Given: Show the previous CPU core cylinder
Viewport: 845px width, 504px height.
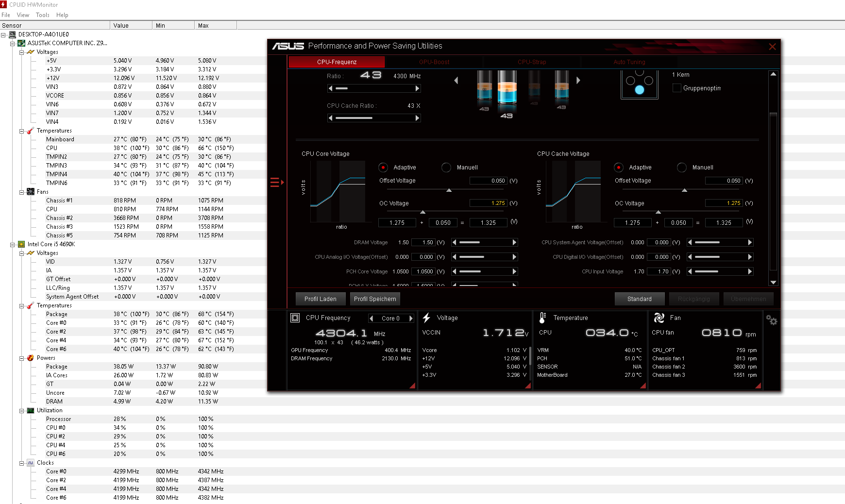Looking at the screenshot, I should tap(456, 80).
